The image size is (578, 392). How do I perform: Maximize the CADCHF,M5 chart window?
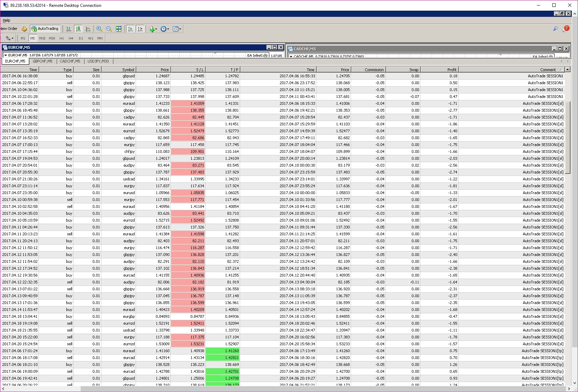[x=560, y=49]
